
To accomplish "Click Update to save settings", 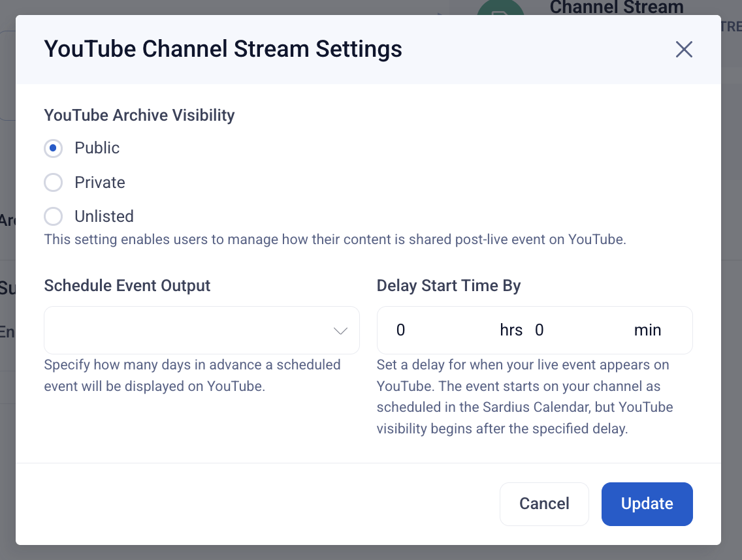I will point(647,504).
